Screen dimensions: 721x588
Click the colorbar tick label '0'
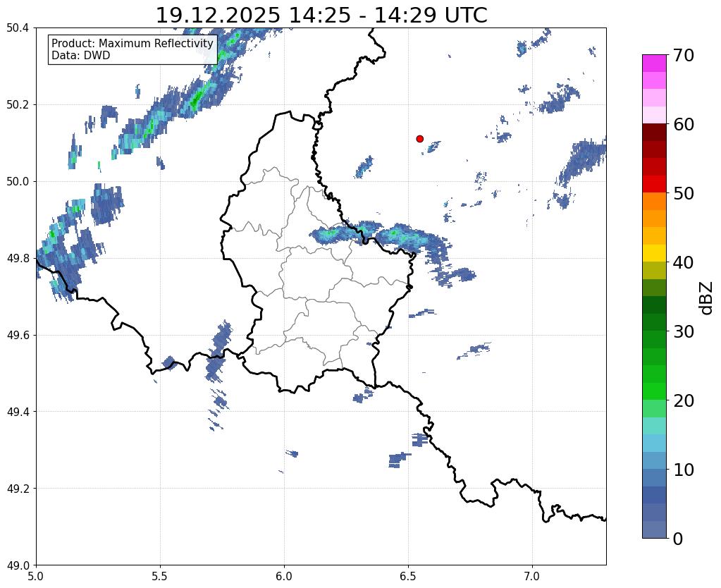coord(678,539)
